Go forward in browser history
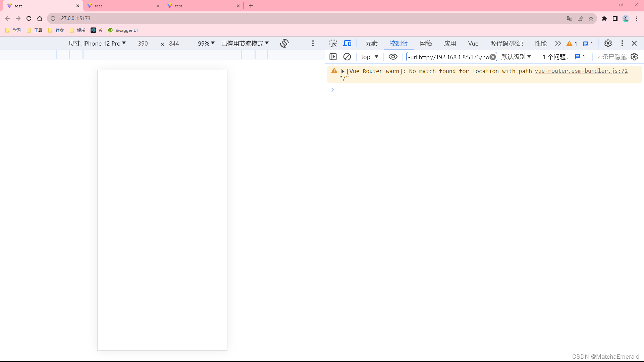Screen dimensions: 644x362 tap(18, 18)
